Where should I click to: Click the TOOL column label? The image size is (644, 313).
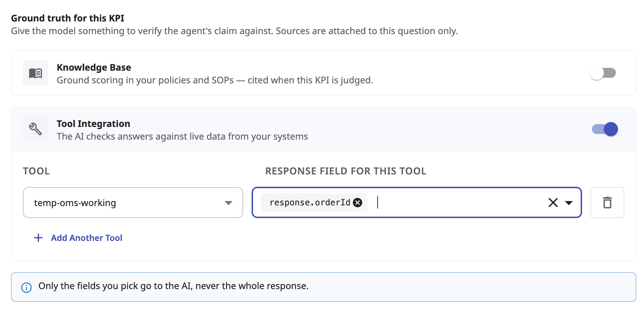pos(36,171)
